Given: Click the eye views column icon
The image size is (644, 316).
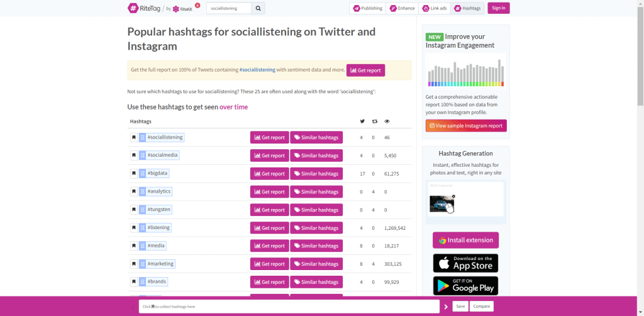Looking at the screenshot, I should coord(387,121).
